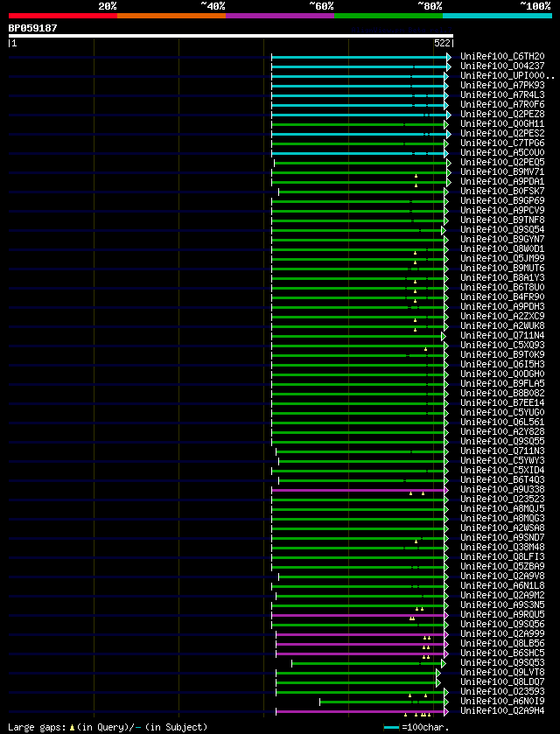Image resolution: width=560 pixels, height=734 pixels.
Task: Click the green ~80% identity legend bar
Action: point(388,16)
